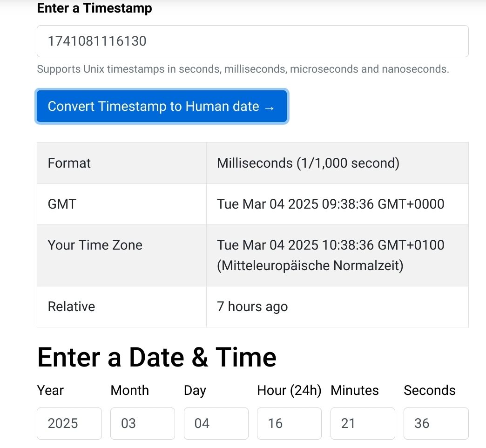The width and height of the screenshot is (486, 448).
Task: Select the Minutes field showing 21
Action: pyautogui.click(x=363, y=423)
